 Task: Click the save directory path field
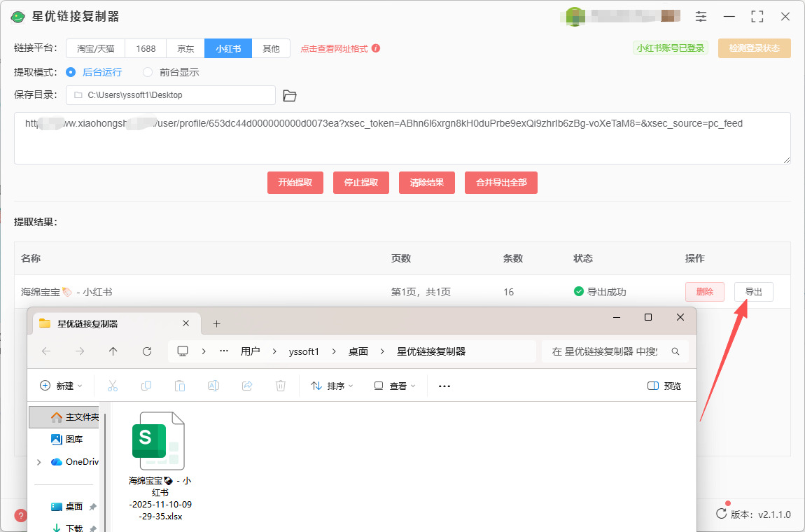(x=170, y=95)
